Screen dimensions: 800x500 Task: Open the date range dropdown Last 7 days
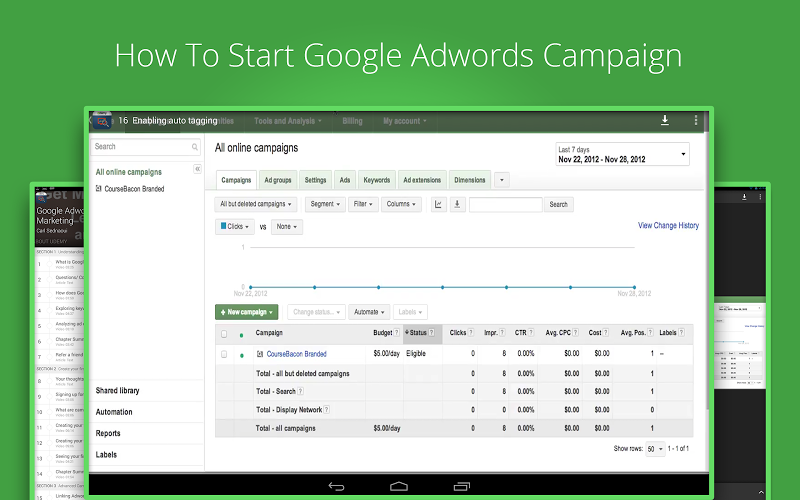[622, 154]
